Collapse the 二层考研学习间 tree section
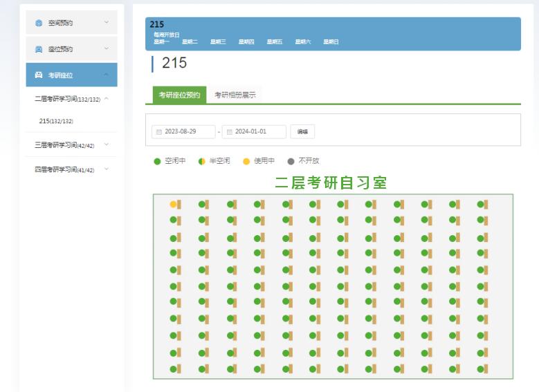Viewport: 539px width, 392px height. pyautogui.click(x=106, y=99)
